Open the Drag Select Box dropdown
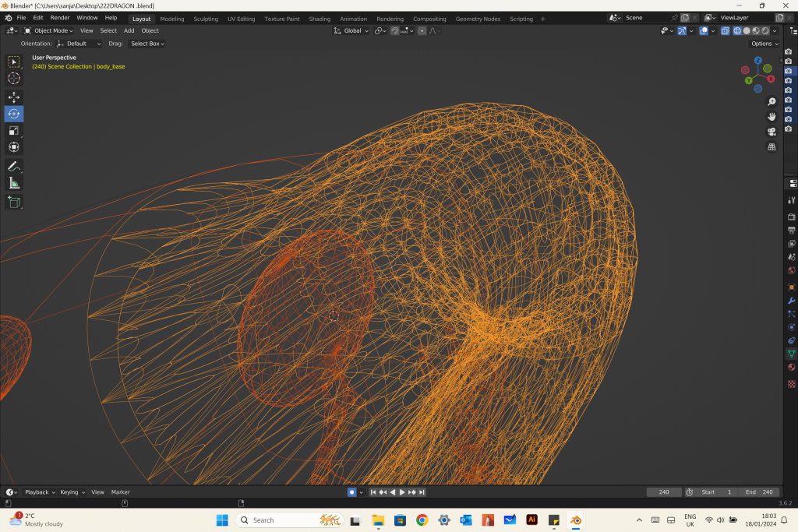 [147, 44]
